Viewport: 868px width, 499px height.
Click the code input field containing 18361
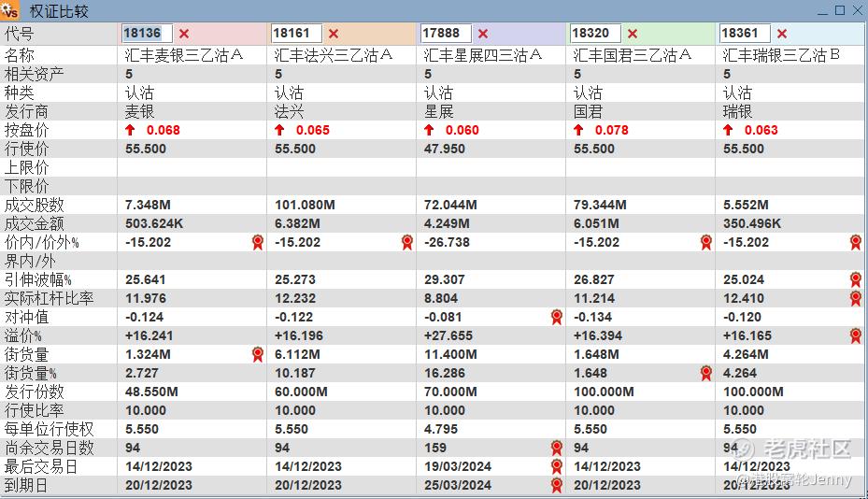click(x=745, y=34)
